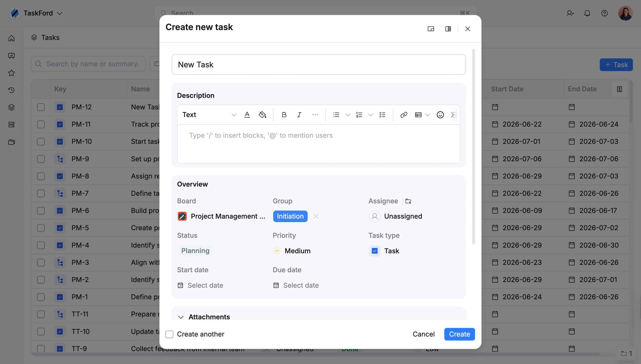The height and width of the screenshot is (364, 641).
Task: Select the PM-12 row checkbox
Action: [x=41, y=107]
